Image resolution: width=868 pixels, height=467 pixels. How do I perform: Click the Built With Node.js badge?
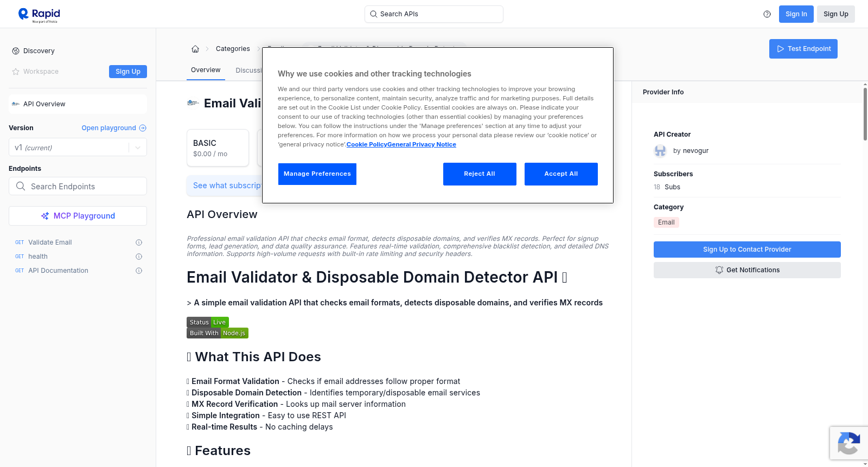218,333
